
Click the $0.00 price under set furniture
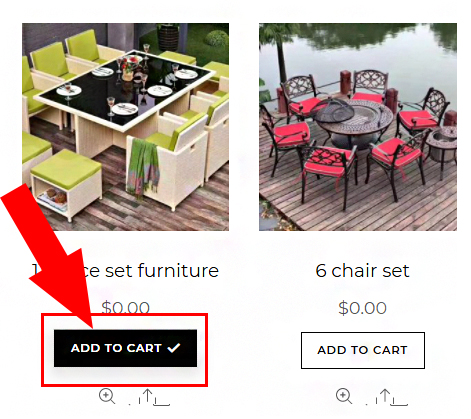point(125,307)
